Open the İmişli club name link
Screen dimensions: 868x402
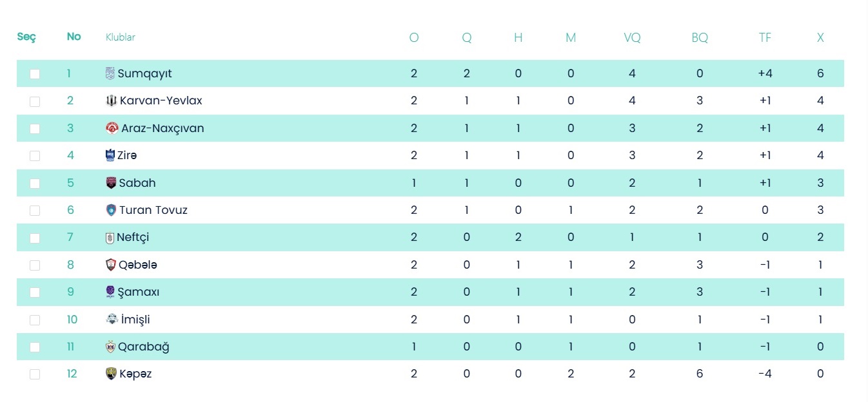point(135,320)
